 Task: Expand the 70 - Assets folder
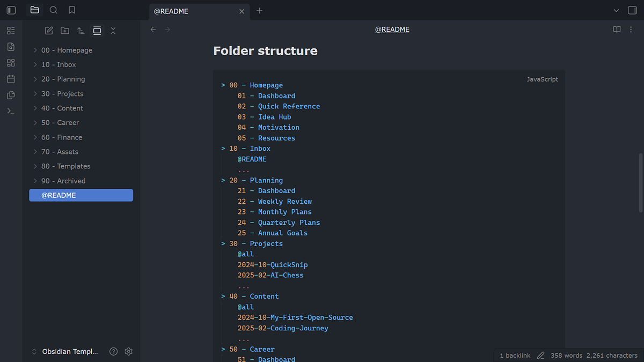tap(81, 152)
